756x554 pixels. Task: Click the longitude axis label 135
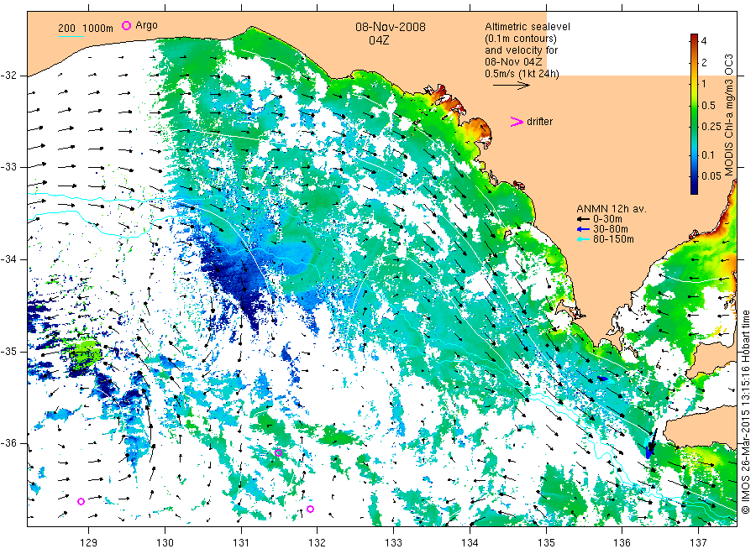pyautogui.click(x=546, y=543)
